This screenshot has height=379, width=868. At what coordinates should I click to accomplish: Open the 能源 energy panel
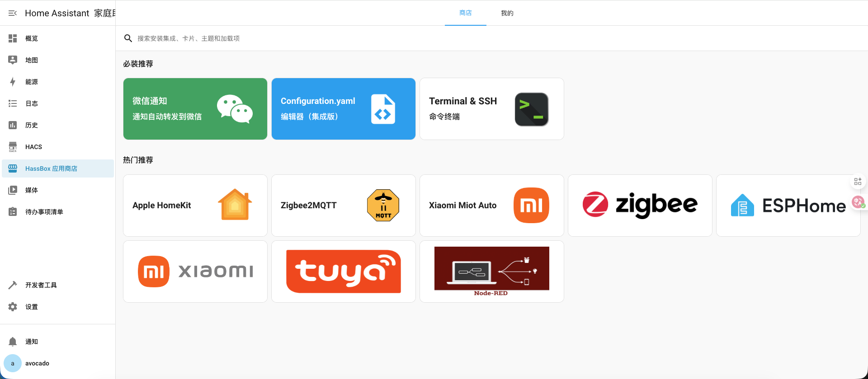(x=32, y=82)
